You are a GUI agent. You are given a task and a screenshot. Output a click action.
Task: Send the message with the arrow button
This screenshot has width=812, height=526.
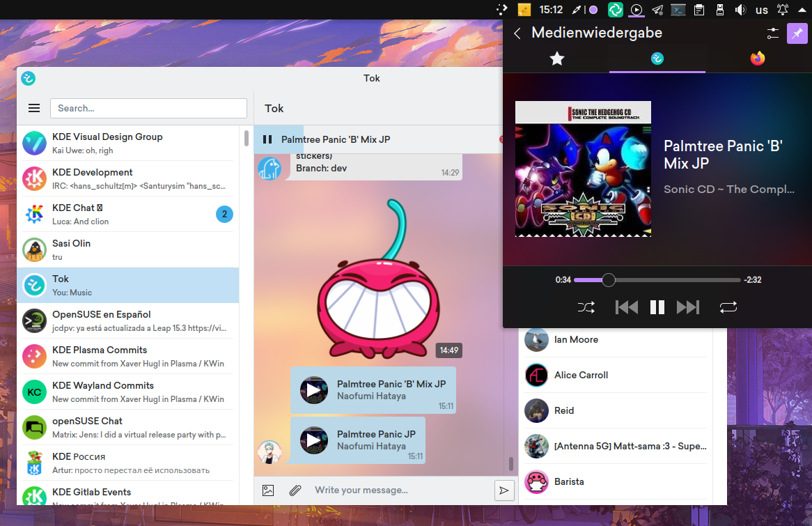pos(504,490)
